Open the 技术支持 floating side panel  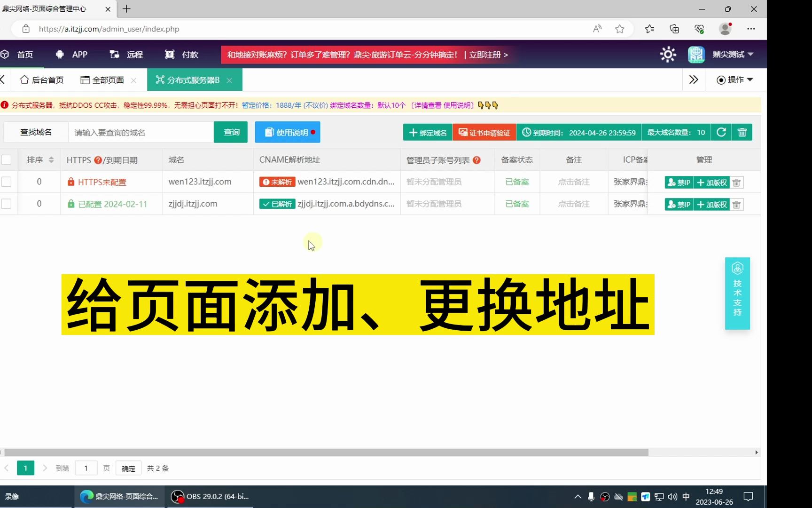click(x=737, y=293)
